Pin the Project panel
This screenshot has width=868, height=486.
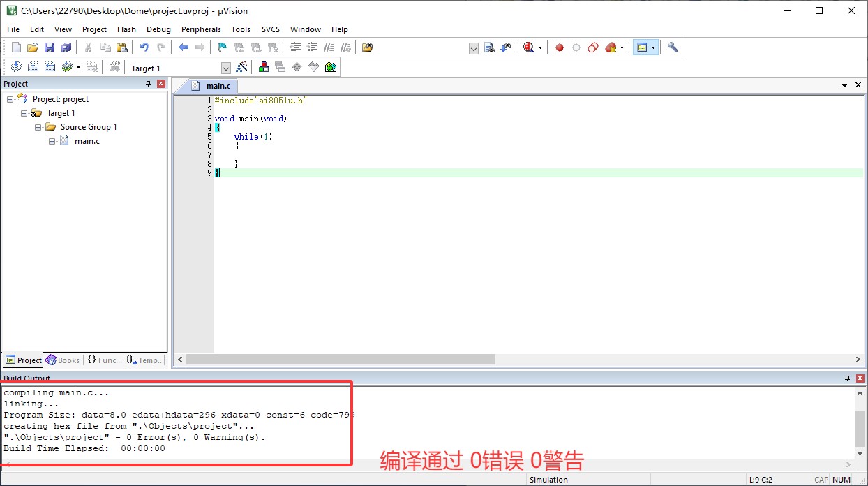pos(148,84)
